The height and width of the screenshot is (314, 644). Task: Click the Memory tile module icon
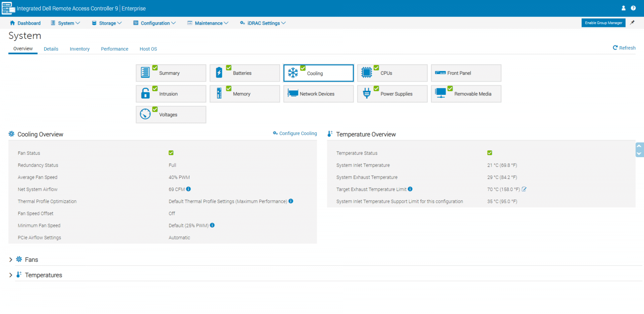219,93
